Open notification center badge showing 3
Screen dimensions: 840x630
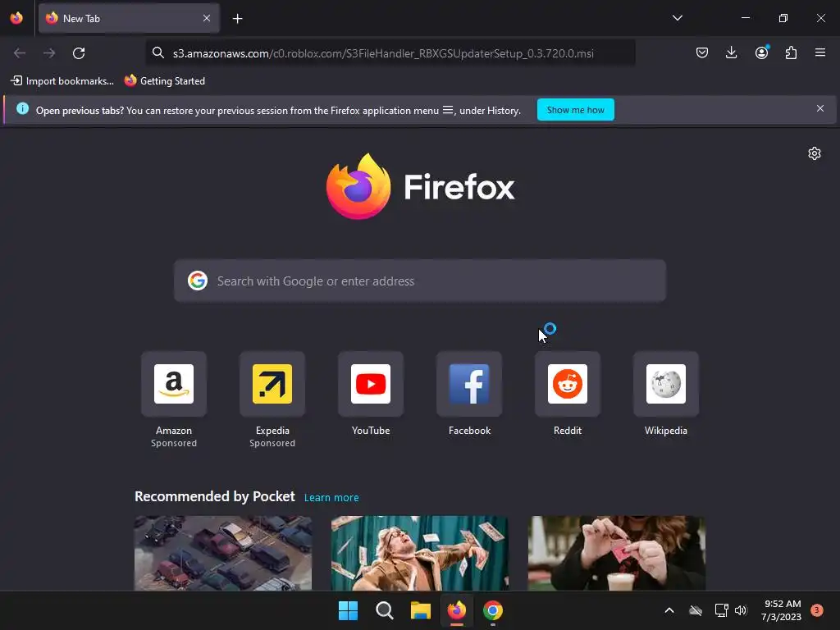coord(817,610)
